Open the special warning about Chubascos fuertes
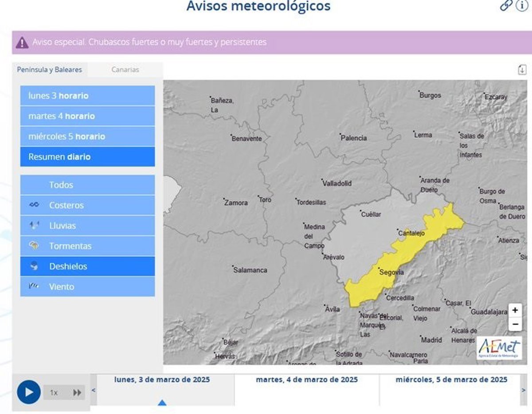Viewport: 532px width, 414px height. tap(149, 43)
